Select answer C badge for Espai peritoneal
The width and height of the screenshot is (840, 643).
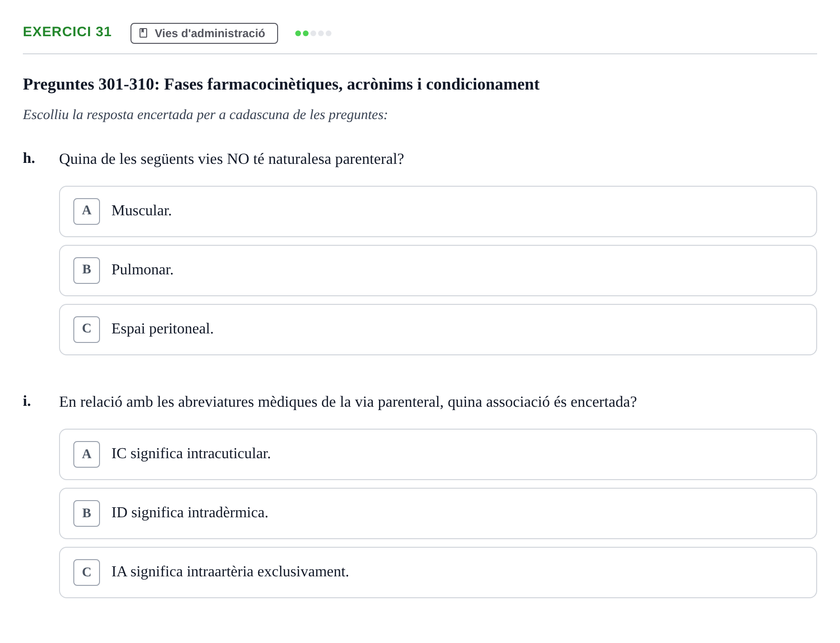pos(87,330)
